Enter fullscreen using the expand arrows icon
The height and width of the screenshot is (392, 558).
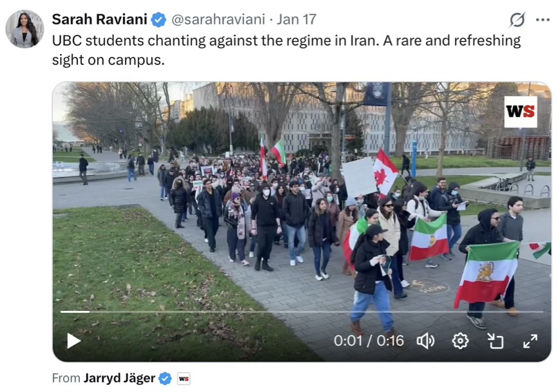pos(530,341)
